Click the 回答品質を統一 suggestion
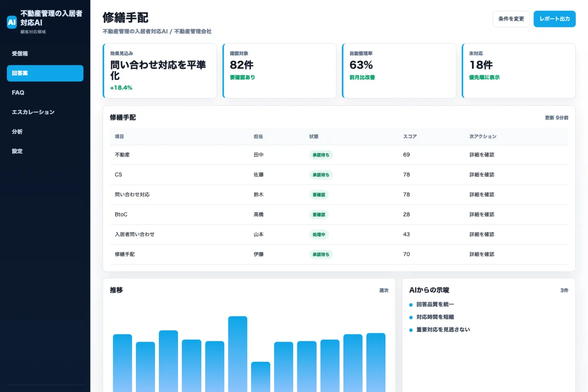 point(435,304)
